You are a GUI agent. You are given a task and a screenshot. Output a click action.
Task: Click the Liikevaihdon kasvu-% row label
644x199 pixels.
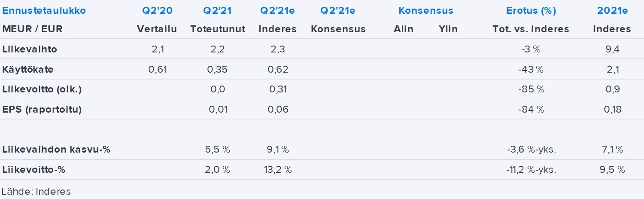(x=56, y=150)
